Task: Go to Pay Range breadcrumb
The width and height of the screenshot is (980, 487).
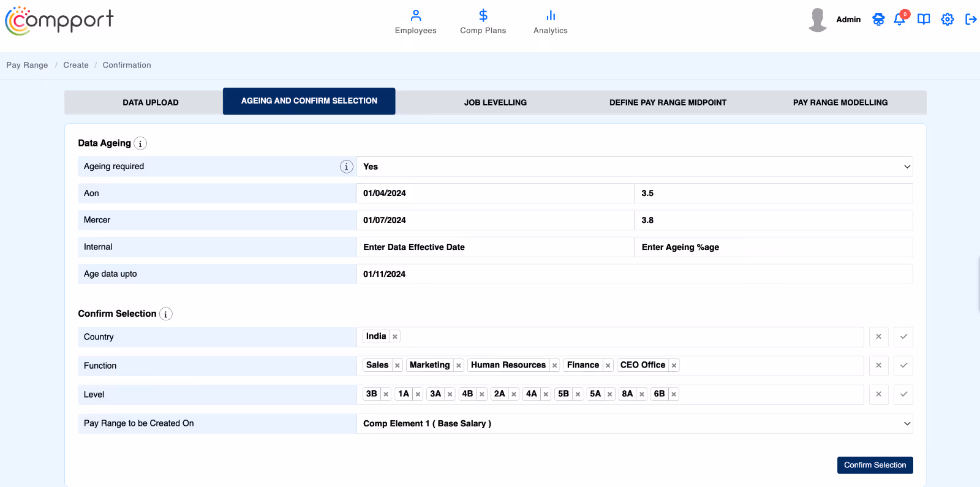Action: coord(27,65)
